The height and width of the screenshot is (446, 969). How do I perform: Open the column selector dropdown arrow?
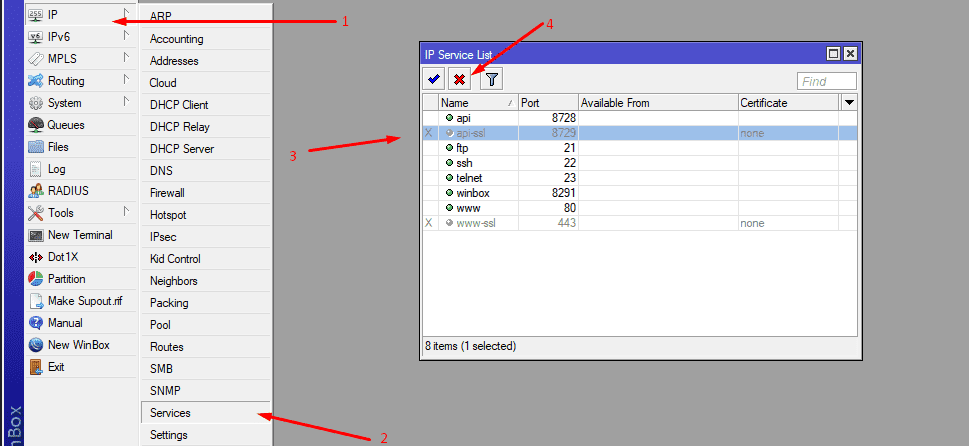point(849,102)
